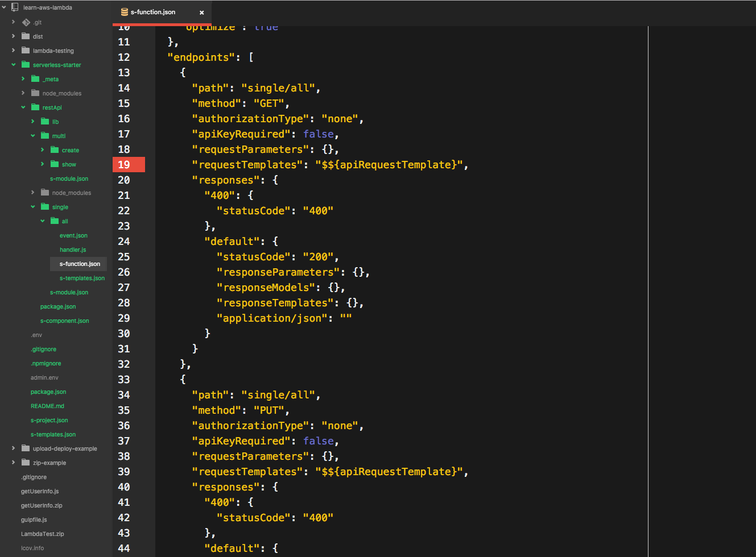Image resolution: width=756 pixels, height=557 pixels.
Task: Click the folder icon beside the single folder
Action: click(x=44, y=206)
